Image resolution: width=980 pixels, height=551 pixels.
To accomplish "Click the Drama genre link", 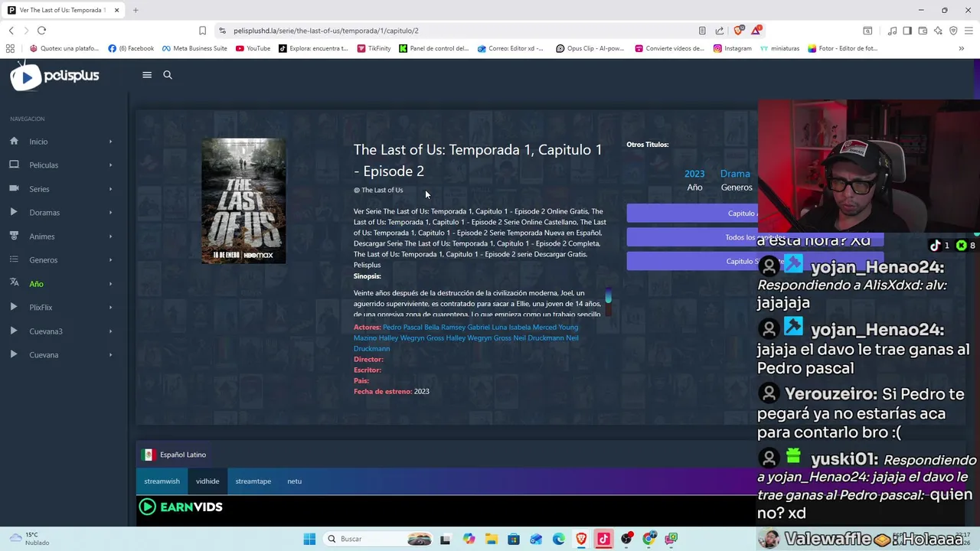I will click(735, 174).
